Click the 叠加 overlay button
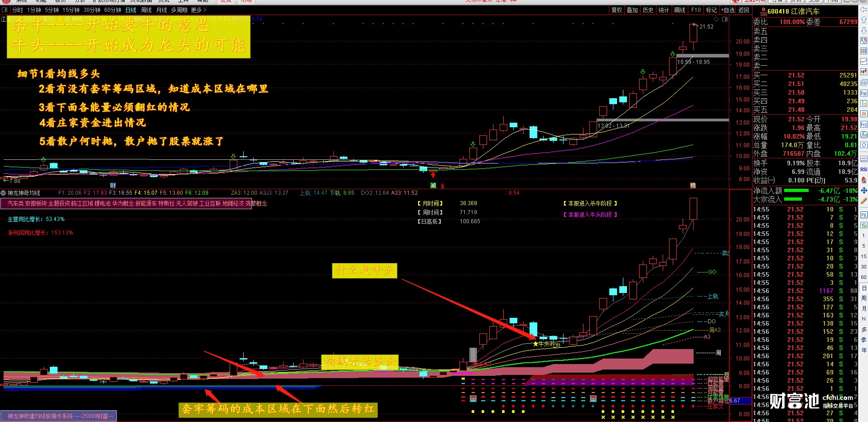Viewport: 868px width, 422px height. (x=632, y=10)
